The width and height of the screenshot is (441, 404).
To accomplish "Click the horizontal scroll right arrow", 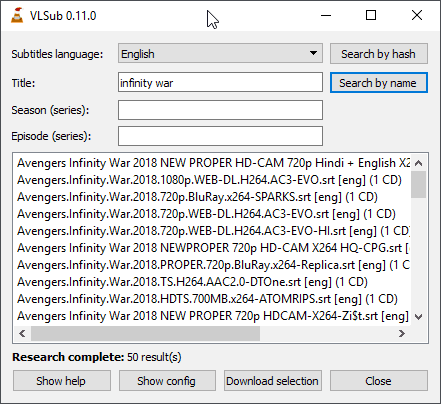I will [402, 333].
